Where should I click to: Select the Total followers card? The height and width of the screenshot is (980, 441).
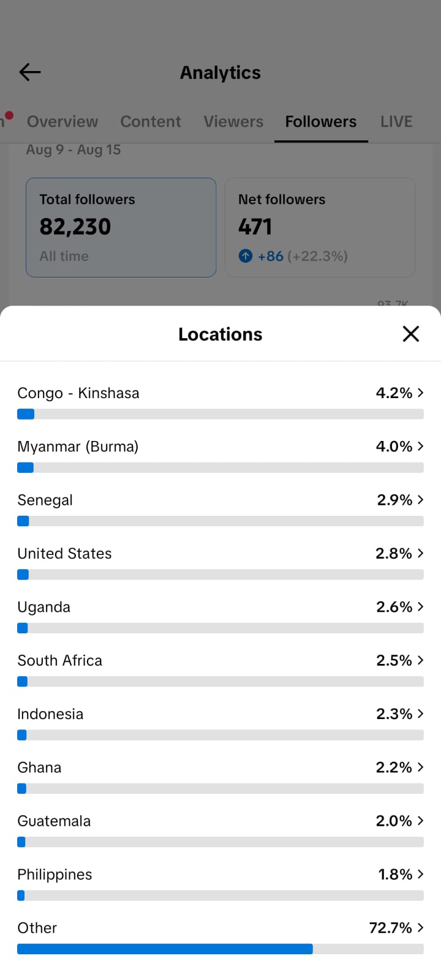[121, 227]
